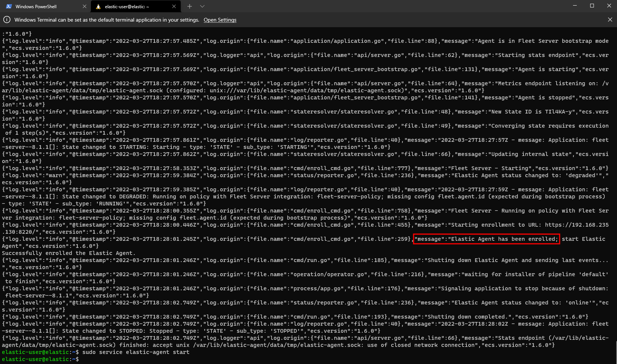Minimize the Windows Terminal window

575,6
